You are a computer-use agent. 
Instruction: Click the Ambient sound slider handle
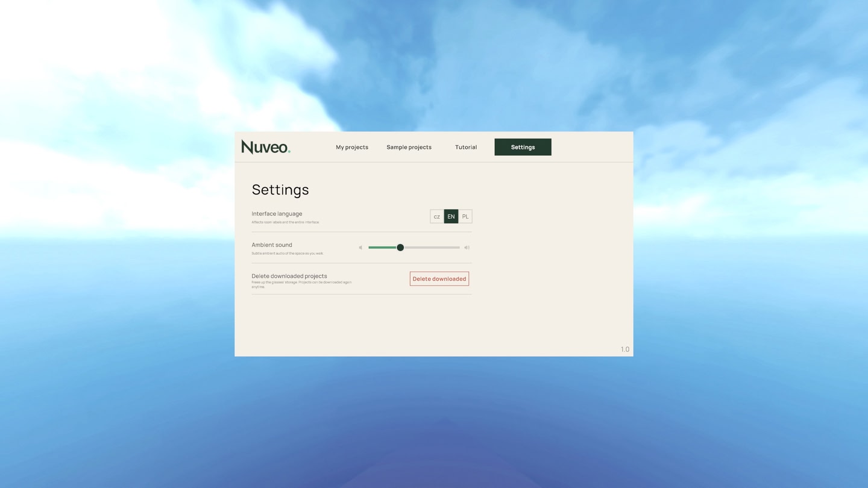coord(400,248)
